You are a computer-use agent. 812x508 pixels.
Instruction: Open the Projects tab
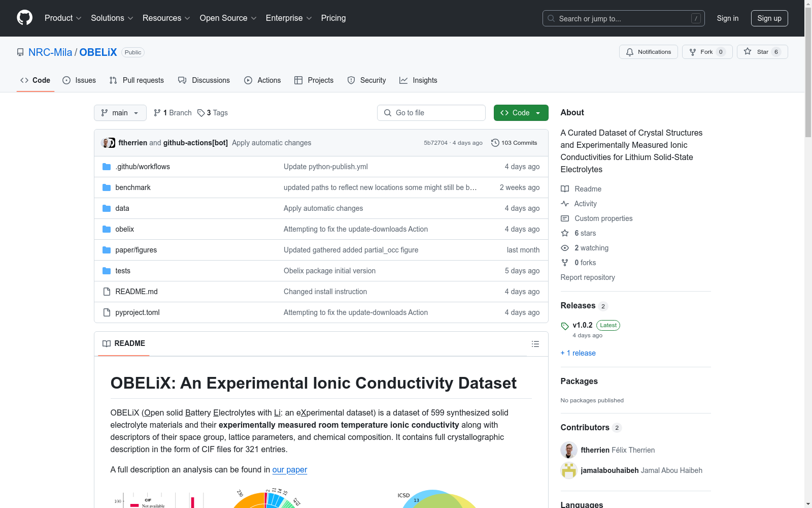[314, 80]
